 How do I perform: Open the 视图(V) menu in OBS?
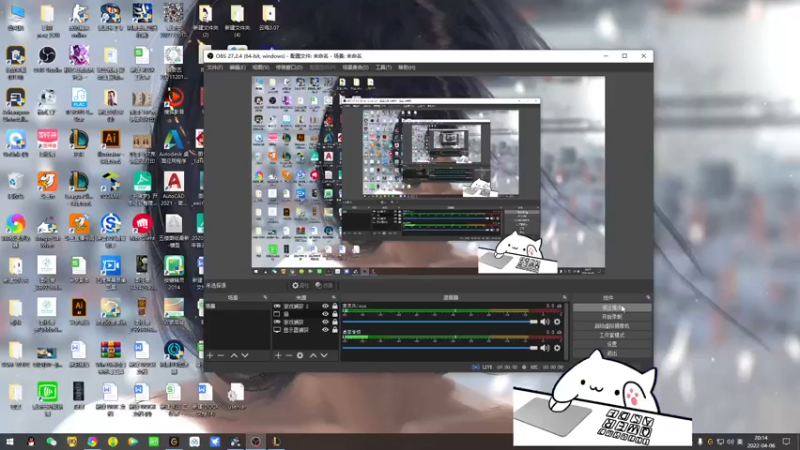pos(260,67)
